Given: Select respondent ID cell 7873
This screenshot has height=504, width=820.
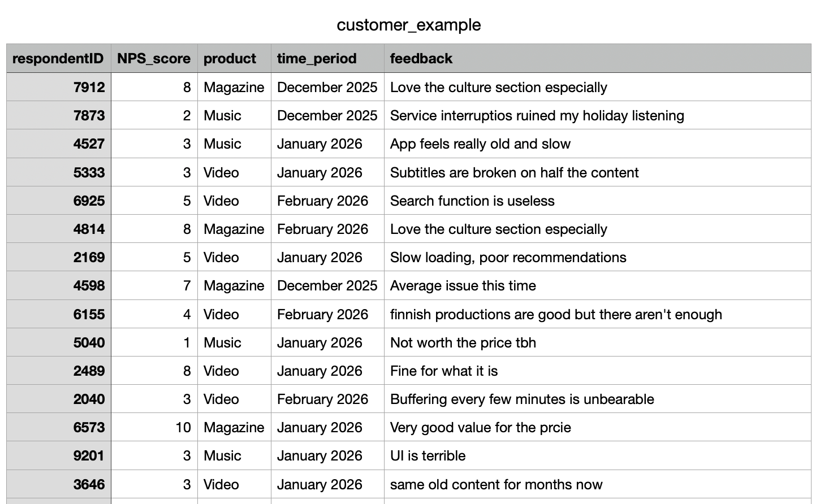Looking at the screenshot, I should pyautogui.click(x=89, y=116).
